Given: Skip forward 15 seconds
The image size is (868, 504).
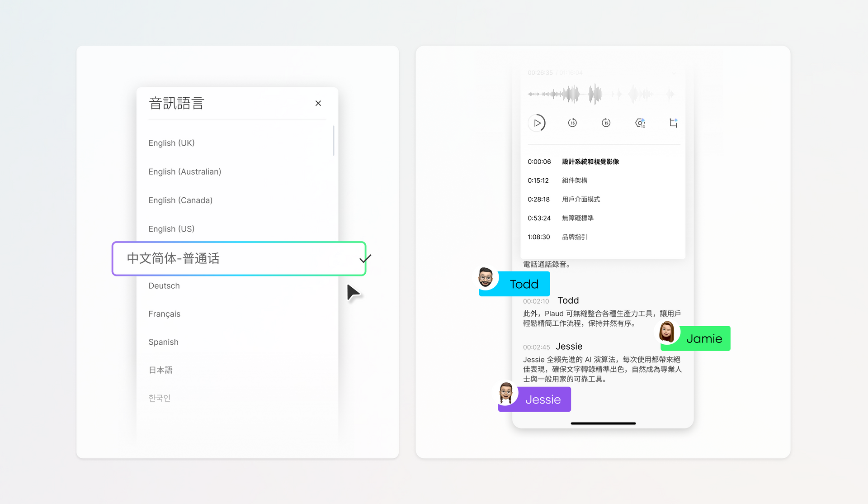Looking at the screenshot, I should pos(606,123).
